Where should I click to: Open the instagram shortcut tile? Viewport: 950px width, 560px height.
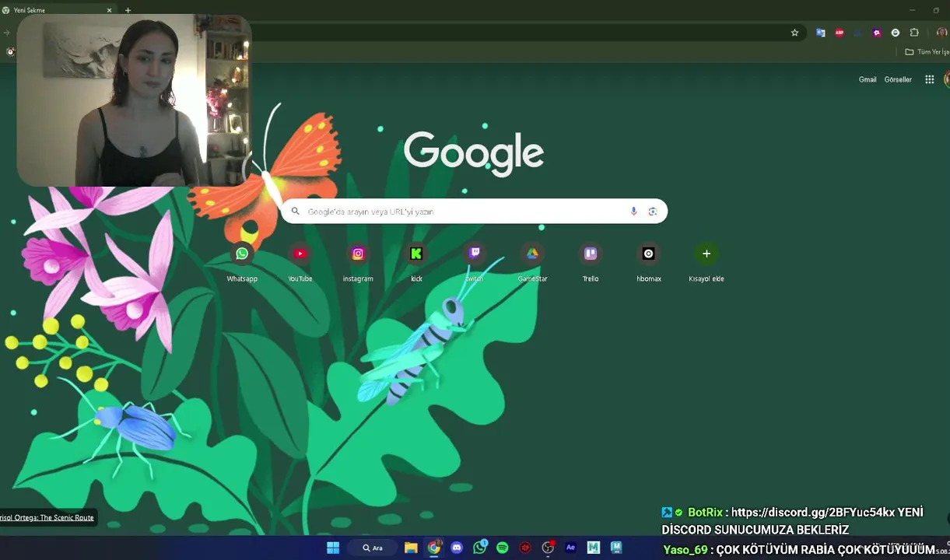pyautogui.click(x=358, y=254)
